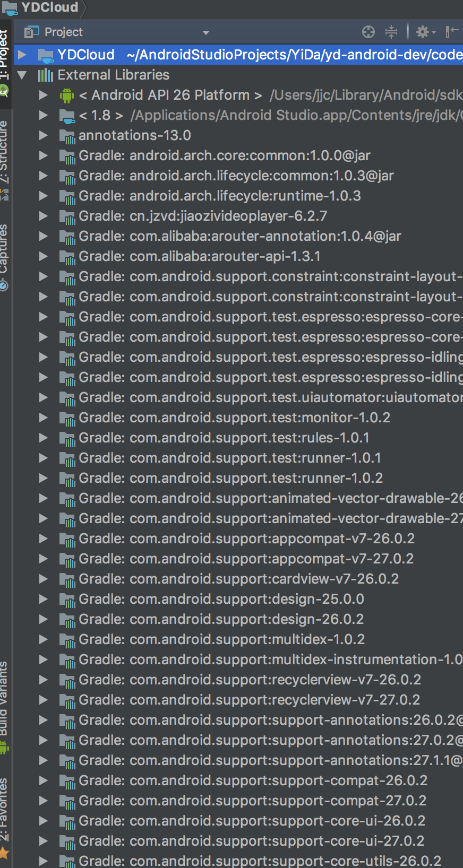This screenshot has width=463, height=868.
Task: Select the External Libraries row
Action: [x=238, y=75]
